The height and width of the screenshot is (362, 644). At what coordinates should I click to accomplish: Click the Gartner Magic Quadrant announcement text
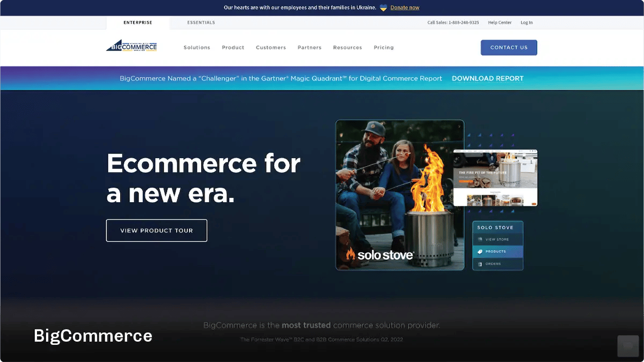point(281,78)
